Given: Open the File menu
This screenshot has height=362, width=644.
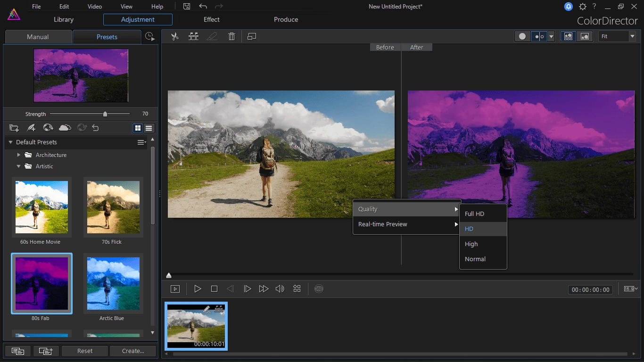Looking at the screenshot, I should pos(36,7).
